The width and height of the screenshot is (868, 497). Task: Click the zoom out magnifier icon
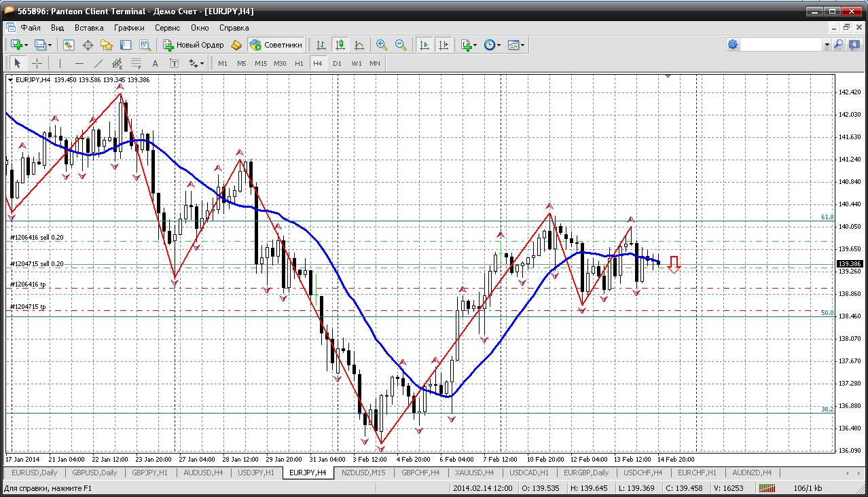click(401, 45)
